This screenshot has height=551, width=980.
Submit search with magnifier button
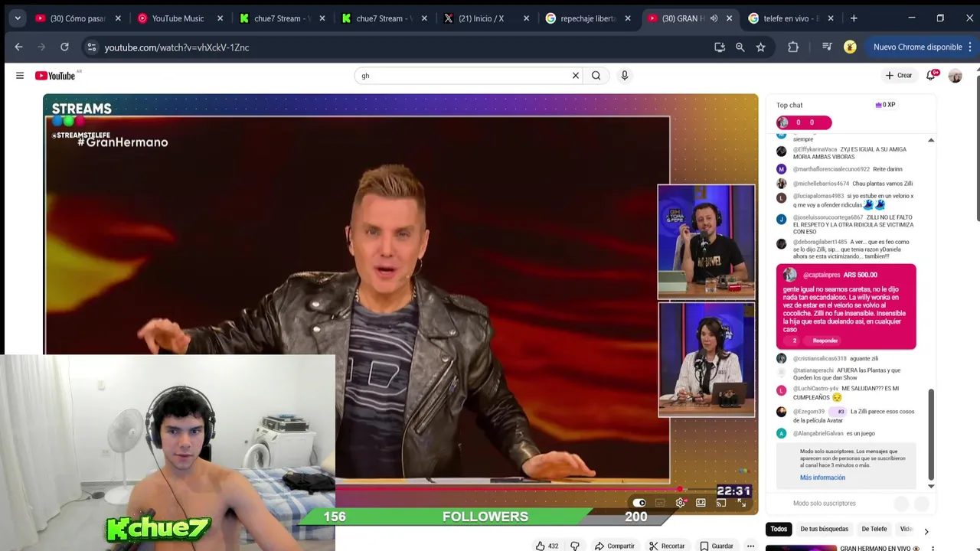[596, 75]
